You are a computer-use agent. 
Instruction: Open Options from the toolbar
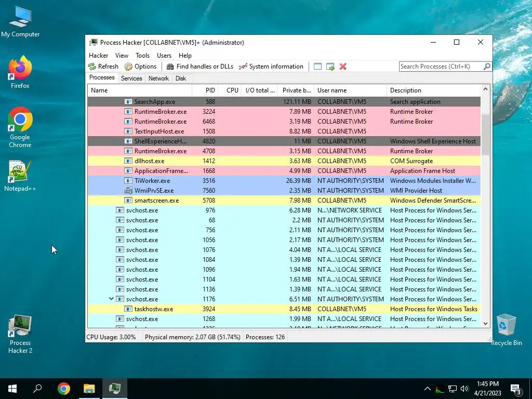(140, 66)
